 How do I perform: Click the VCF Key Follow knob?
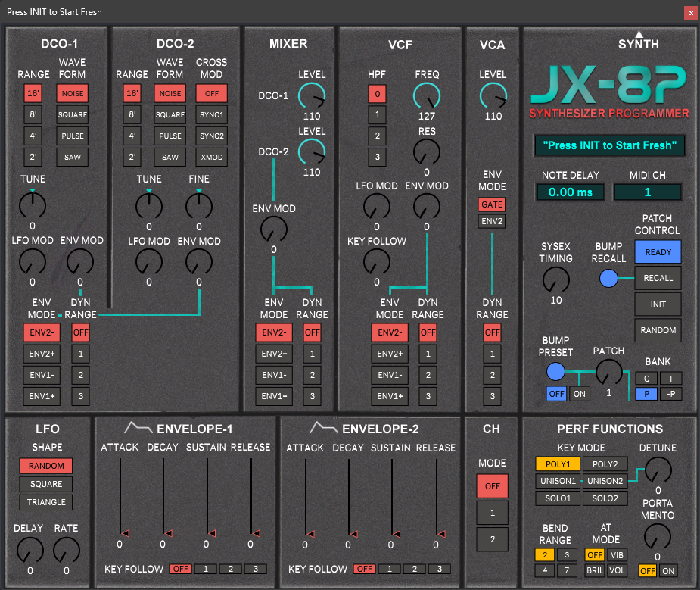(377, 262)
